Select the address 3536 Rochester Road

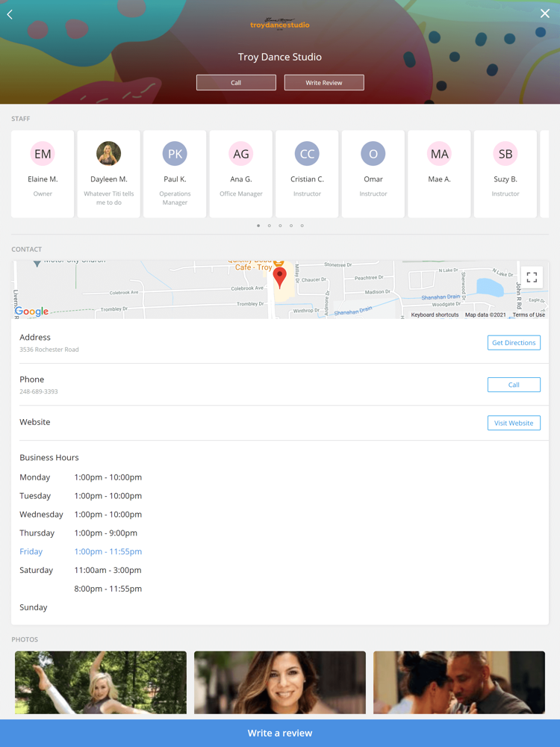pos(49,349)
